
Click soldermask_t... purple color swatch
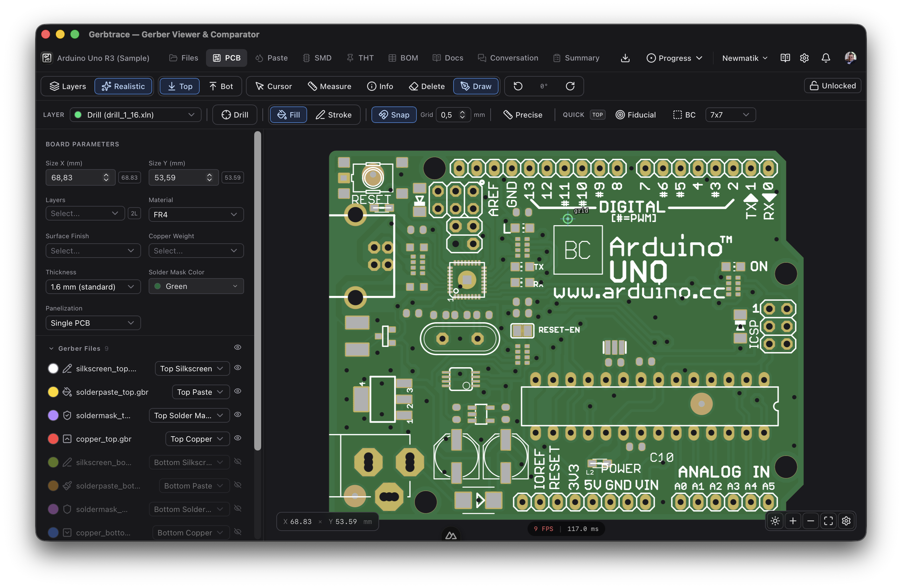(x=53, y=415)
